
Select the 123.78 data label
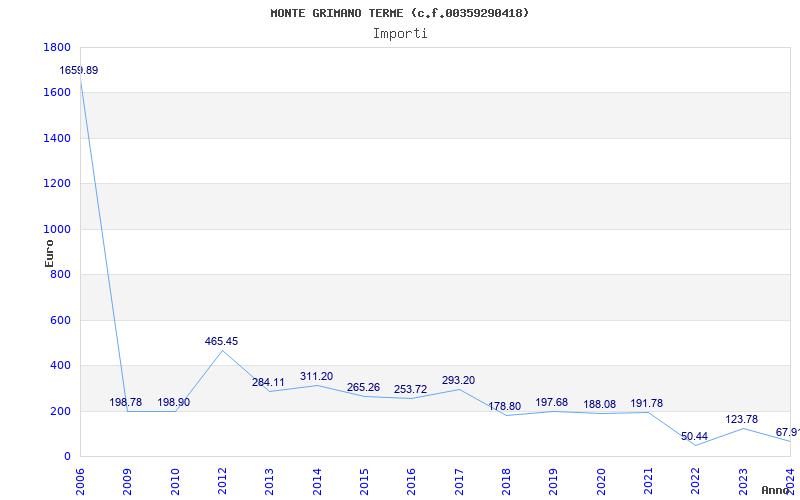click(742, 419)
